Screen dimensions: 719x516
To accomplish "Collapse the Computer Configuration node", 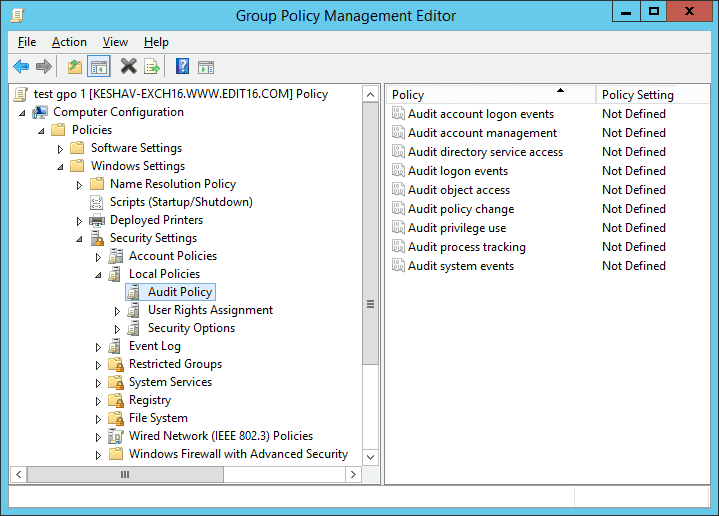I will (22, 113).
